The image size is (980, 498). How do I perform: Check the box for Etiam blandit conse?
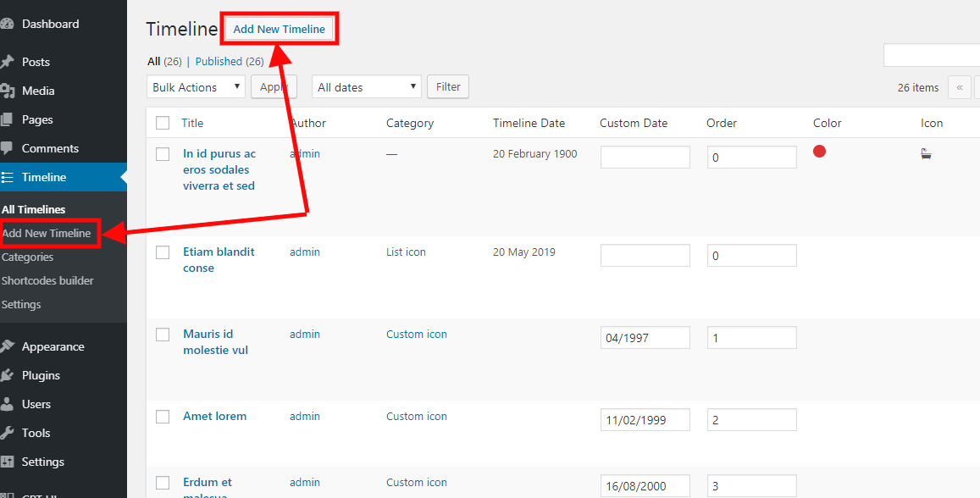coord(163,252)
